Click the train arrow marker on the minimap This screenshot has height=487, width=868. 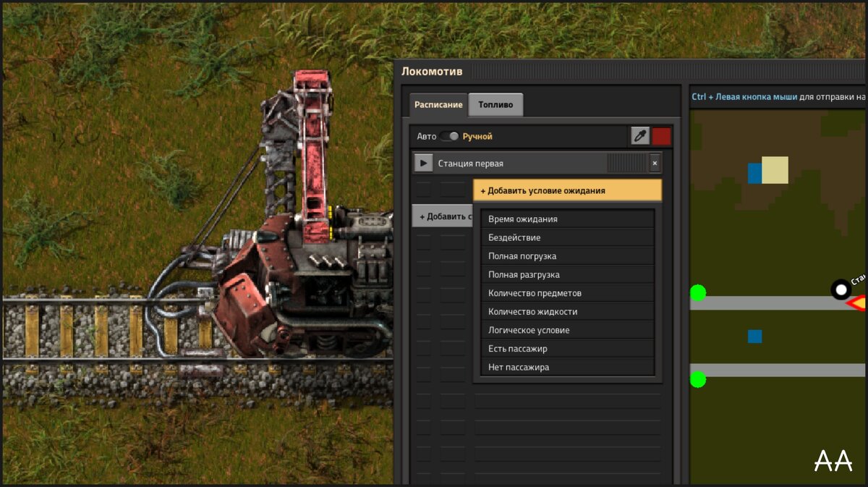[856, 302]
